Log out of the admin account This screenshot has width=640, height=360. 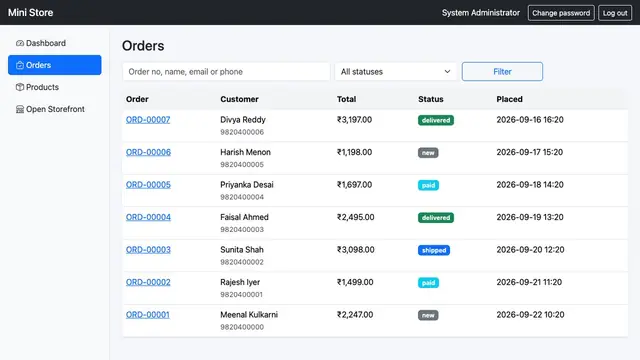pos(615,13)
